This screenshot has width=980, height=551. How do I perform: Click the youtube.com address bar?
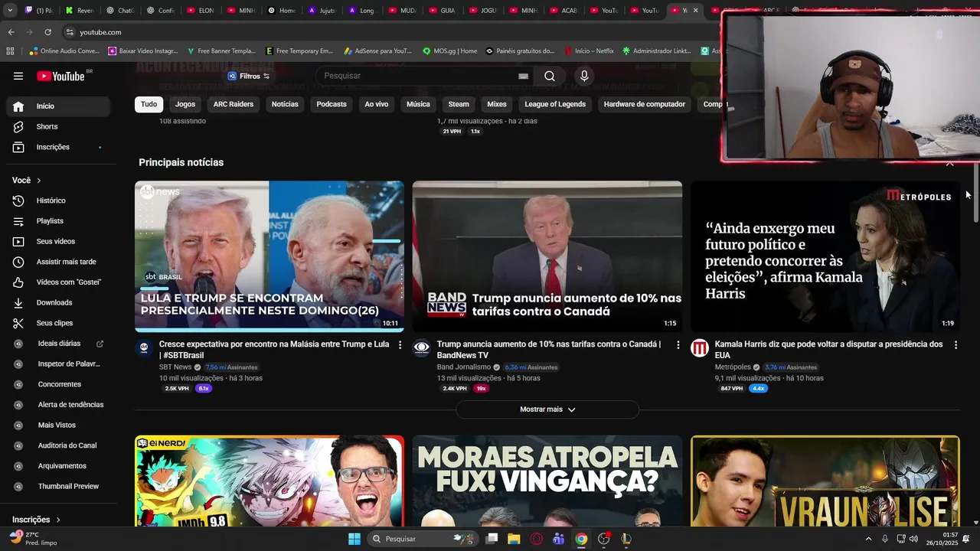click(x=390, y=32)
